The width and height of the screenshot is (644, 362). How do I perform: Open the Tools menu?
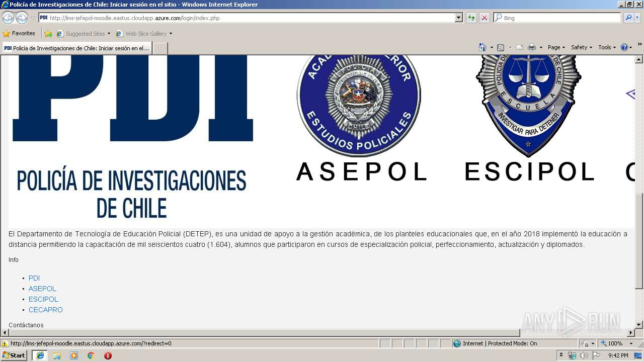click(x=607, y=47)
